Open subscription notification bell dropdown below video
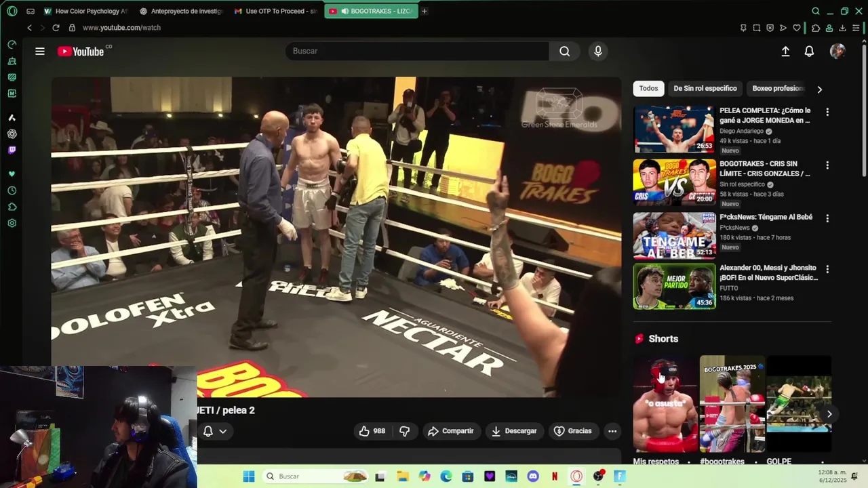 pos(215,431)
